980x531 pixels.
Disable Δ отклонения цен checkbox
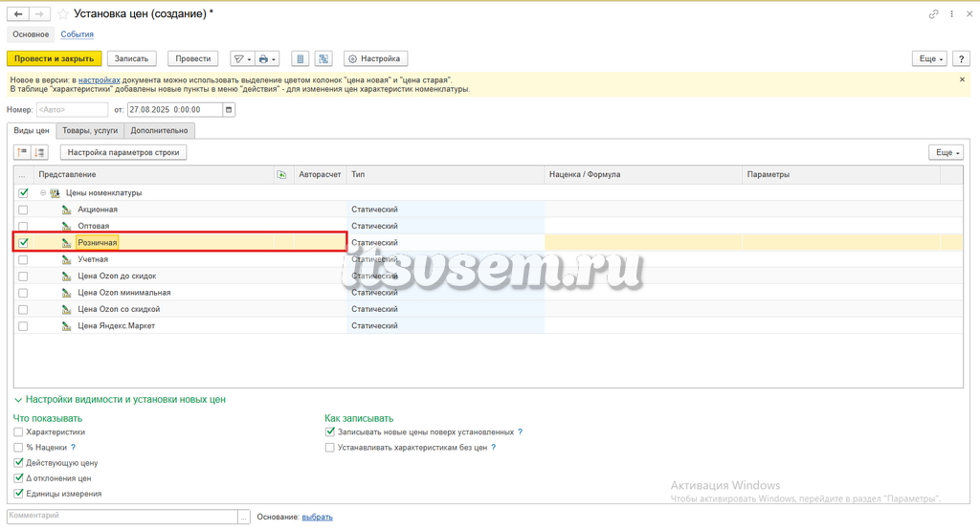click(18, 478)
